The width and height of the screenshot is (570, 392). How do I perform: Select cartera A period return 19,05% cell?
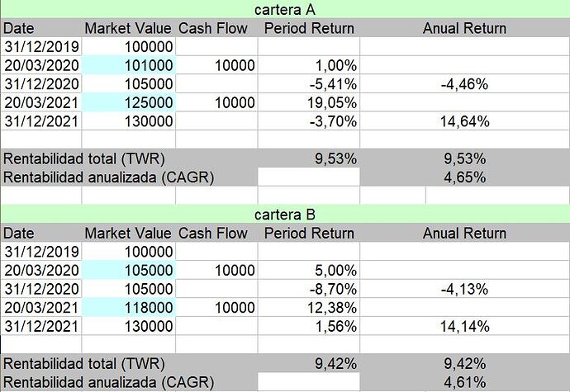[x=309, y=102]
